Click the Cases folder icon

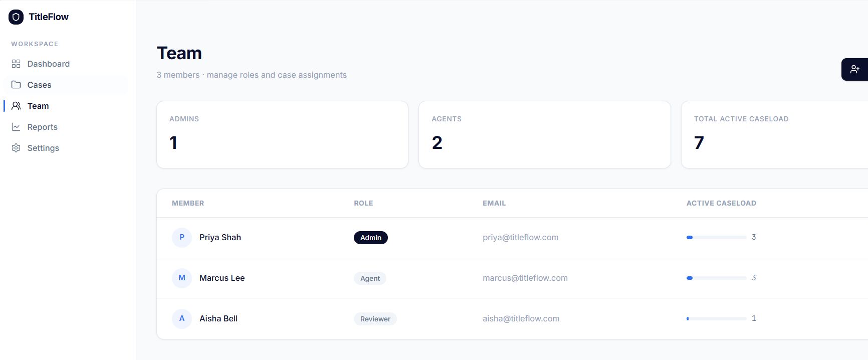(x=16, y=85)
